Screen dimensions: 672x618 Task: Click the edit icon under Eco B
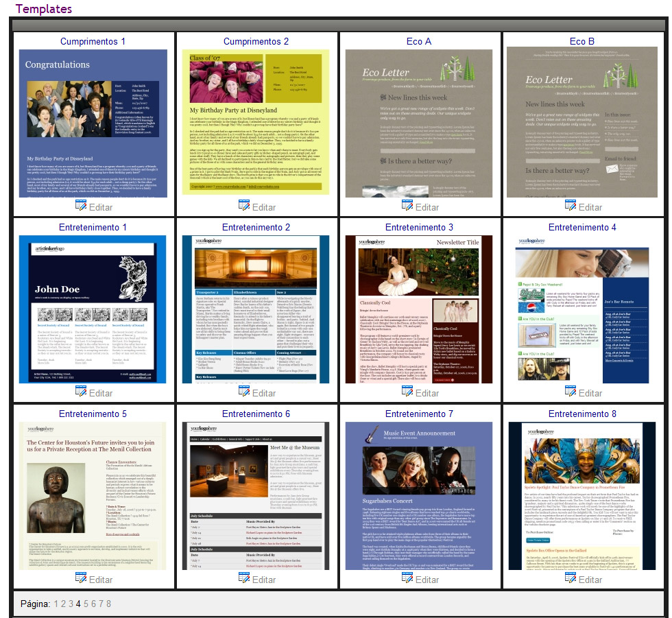(571, 205)
